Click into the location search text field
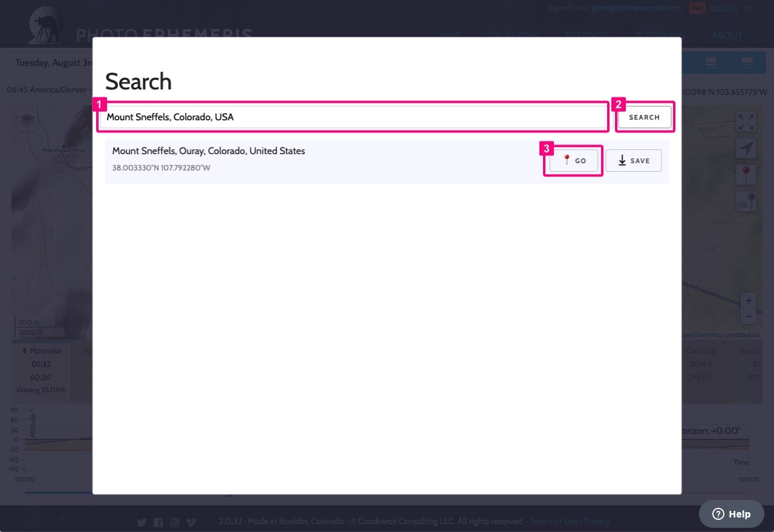This screenshot has width=774, height=532. pos(353,117)
